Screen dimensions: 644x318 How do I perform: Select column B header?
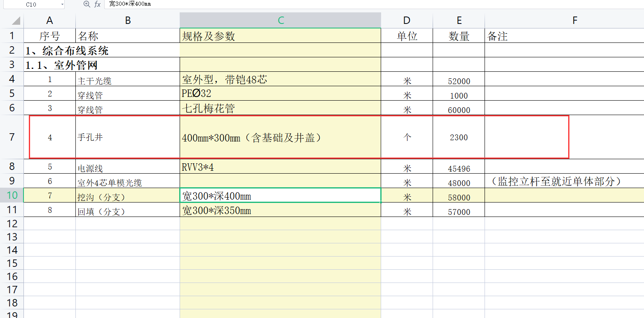tap(128, 20)
